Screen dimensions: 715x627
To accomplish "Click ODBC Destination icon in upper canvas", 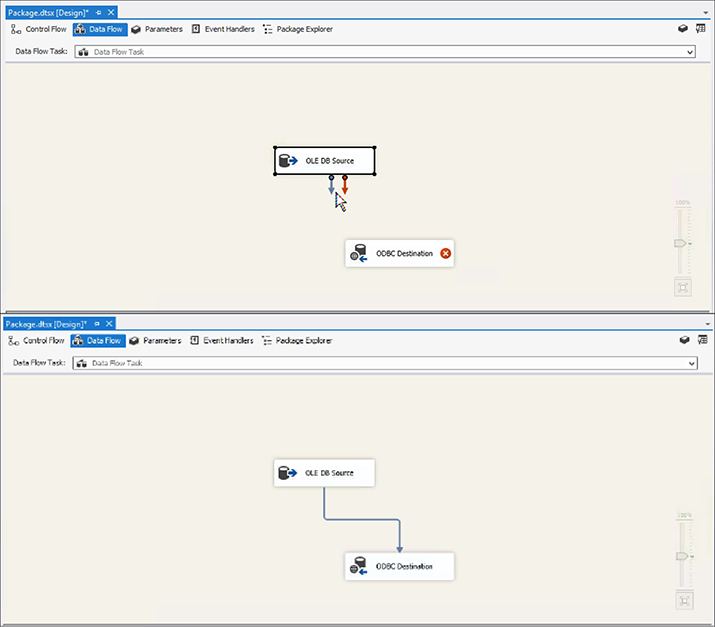I will 359,253.
